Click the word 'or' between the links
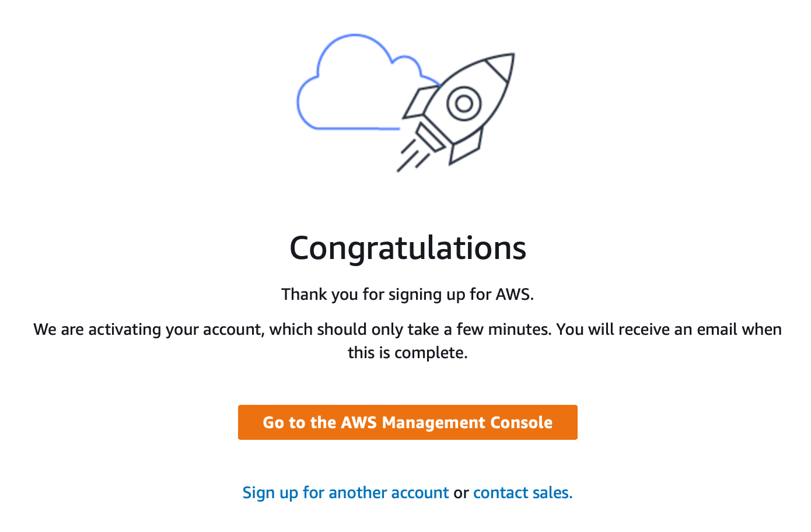This screenshot has height=532, width=811. pyautogui.click(x=461, y=494)
